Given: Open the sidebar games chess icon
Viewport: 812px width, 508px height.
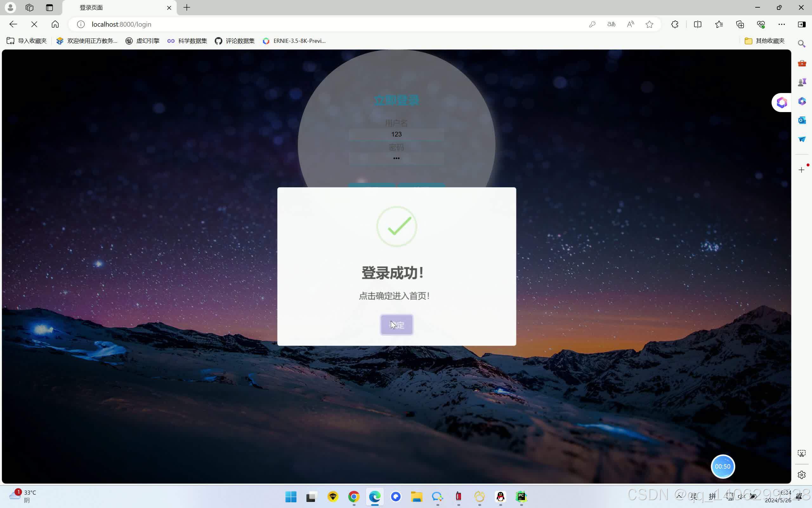Looking at the screenshot, I should pyautogui.click(x=802, y=82).
